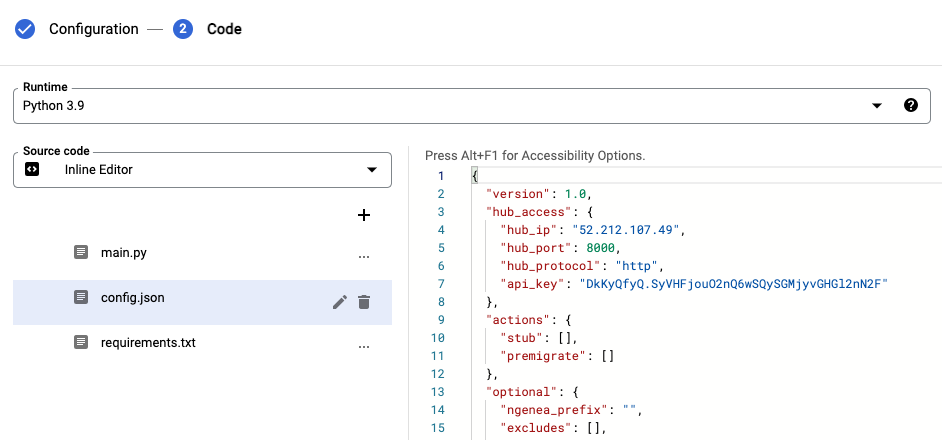Click the Configuration step checkmark icon
The height and width of the screenshot is (440, 942).
click(26, 29)
